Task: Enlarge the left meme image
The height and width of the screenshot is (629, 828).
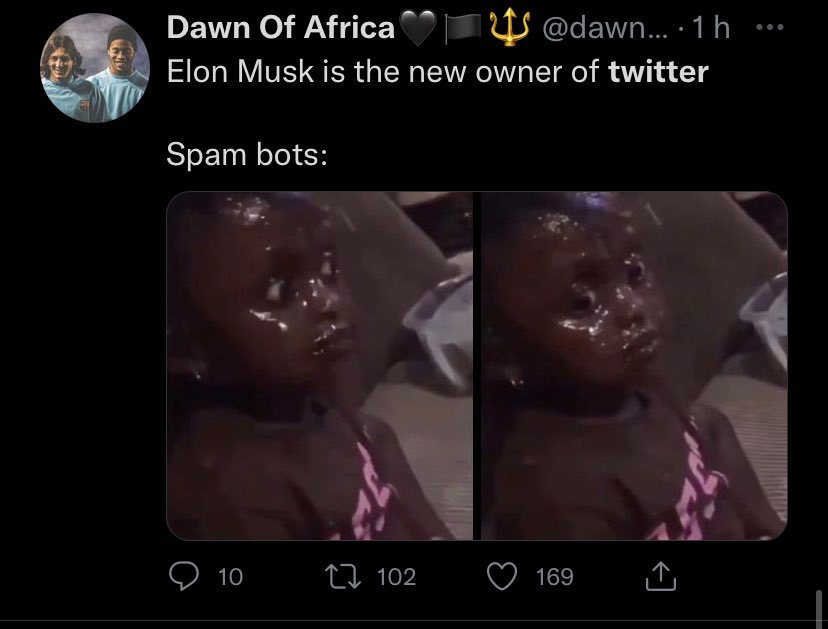Action: 319,366
